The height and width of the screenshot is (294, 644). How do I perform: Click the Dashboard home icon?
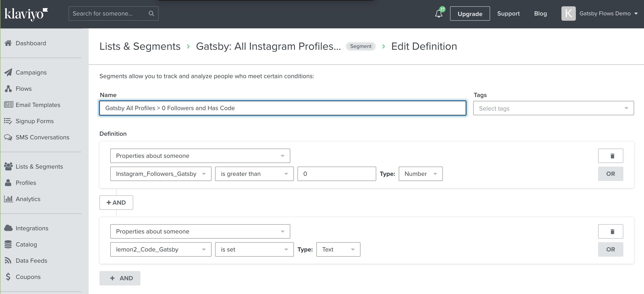(x=8, y=43)
